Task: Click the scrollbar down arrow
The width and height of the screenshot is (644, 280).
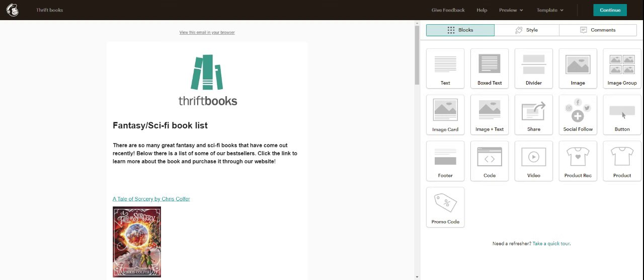Action: [417, 277]
